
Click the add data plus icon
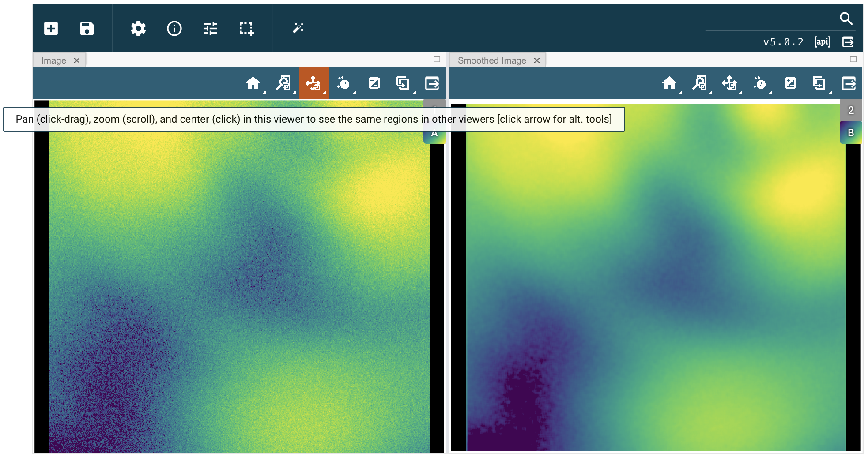(51, 29)
